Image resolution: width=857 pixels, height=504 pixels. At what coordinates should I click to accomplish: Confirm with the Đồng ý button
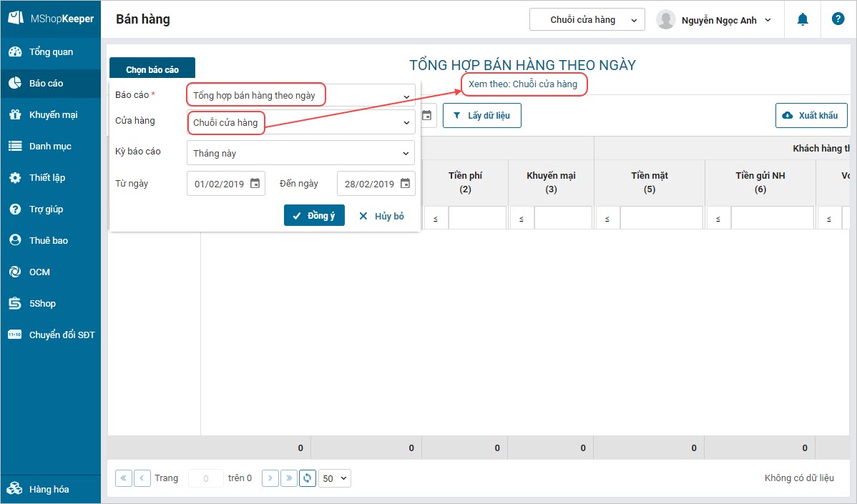[314, 216]
